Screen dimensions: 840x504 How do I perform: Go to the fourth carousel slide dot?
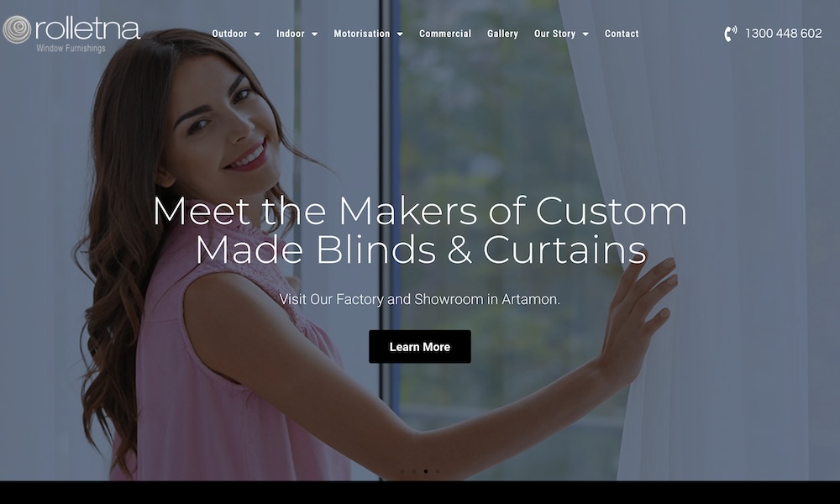point(438,471)
